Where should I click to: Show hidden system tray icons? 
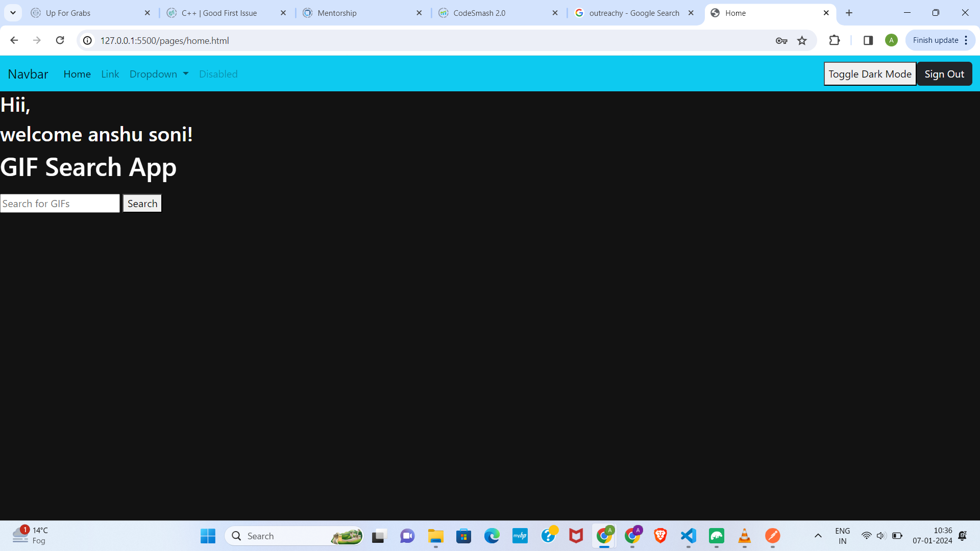[818, 536]
